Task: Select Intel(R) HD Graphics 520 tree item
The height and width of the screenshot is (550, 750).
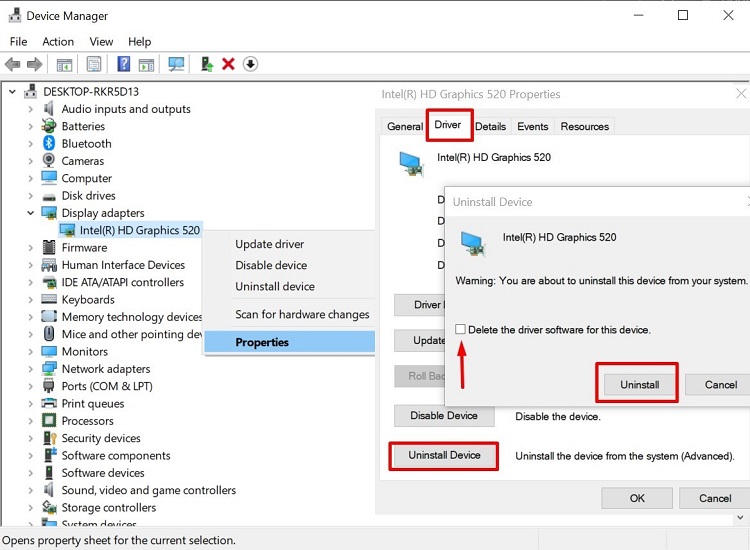Action: point(139,230)
